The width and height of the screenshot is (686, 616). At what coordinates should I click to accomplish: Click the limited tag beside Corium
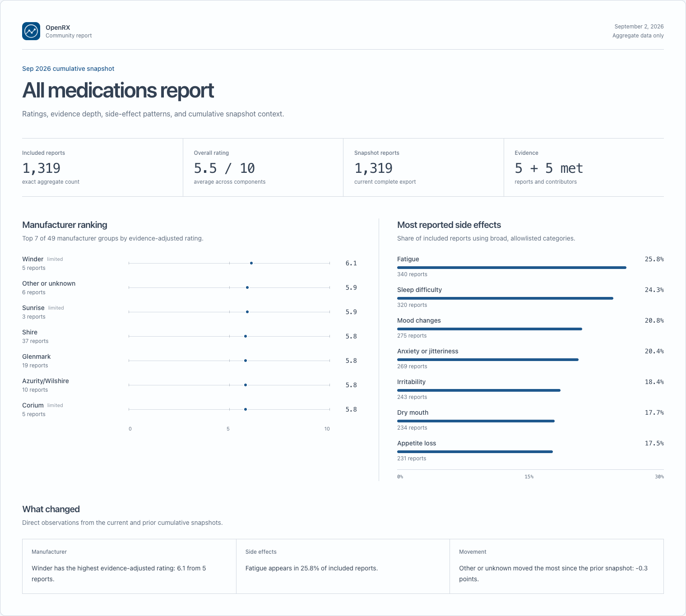(x=55, y=405)
